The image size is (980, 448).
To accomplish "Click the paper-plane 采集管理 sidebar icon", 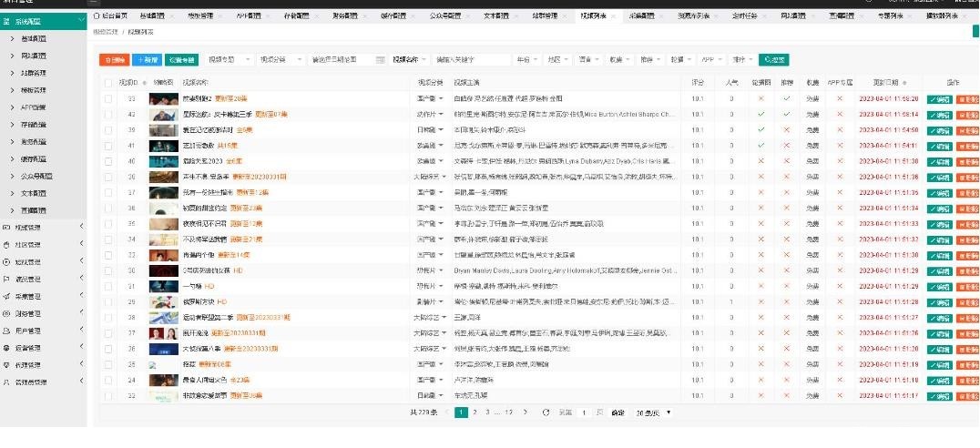I will pos(6,296).
